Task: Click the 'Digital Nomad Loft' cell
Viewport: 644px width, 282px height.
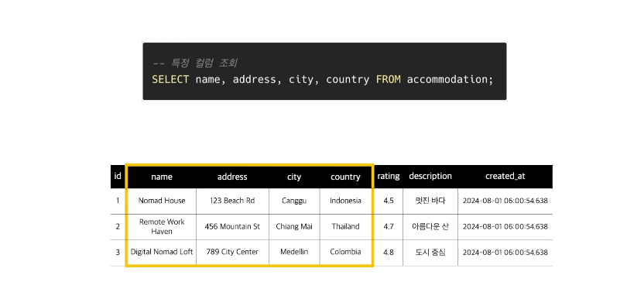Action: [162, 252]
